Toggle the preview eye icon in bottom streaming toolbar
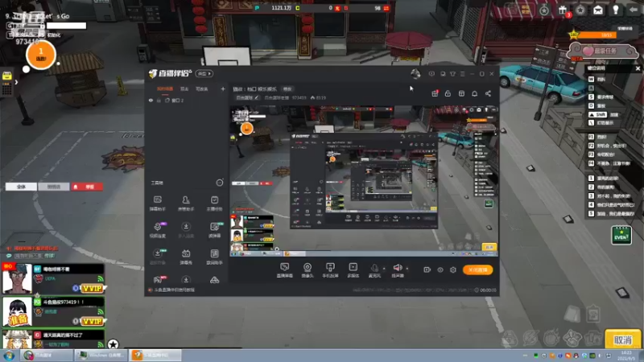The image size is (644, 362). click(440, 269)
